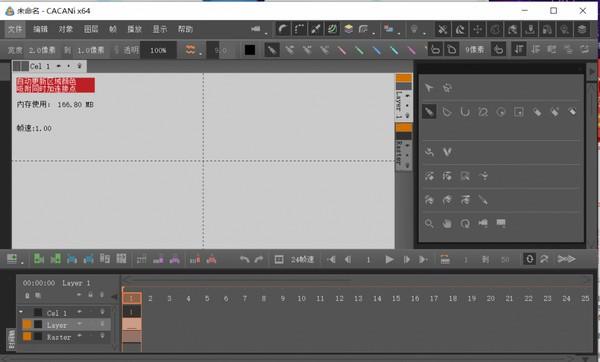Select the rotate canvas tool
This screenshot has width=600, height=362.
pos(465,223)
